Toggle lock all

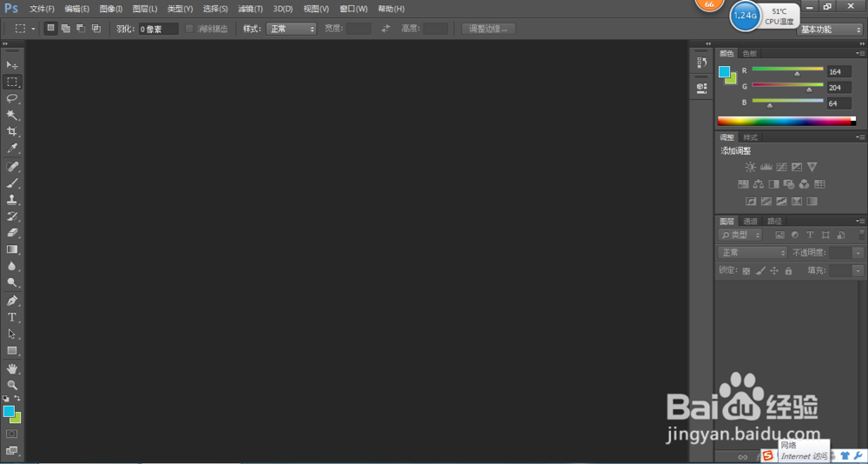click(x=788, y=271)
